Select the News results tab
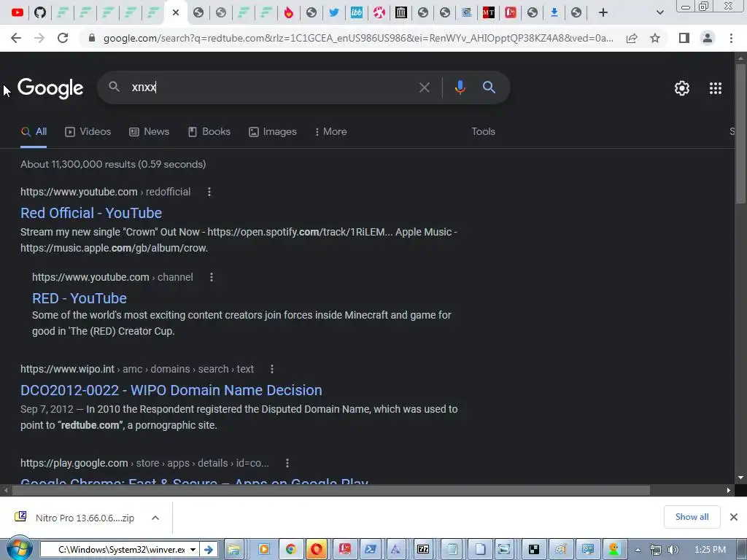747x560 pixels. click(149, 132)
